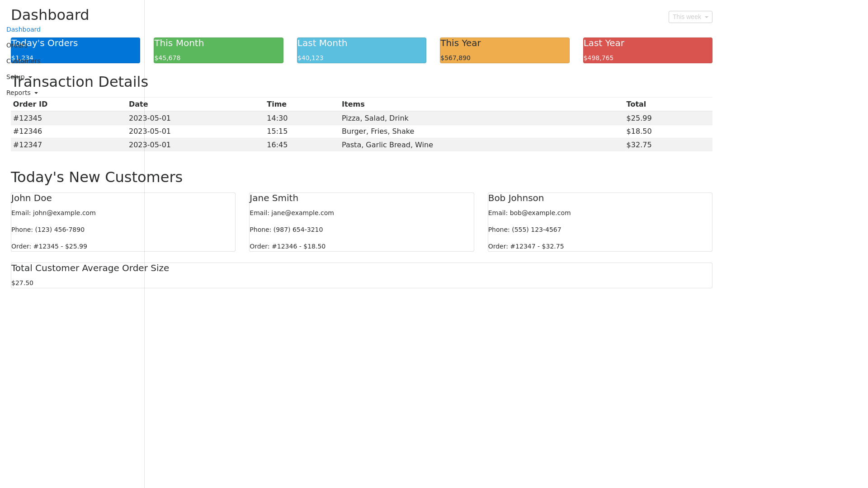
Task: Open John Doe's customer card
Action: coord(123,222)
